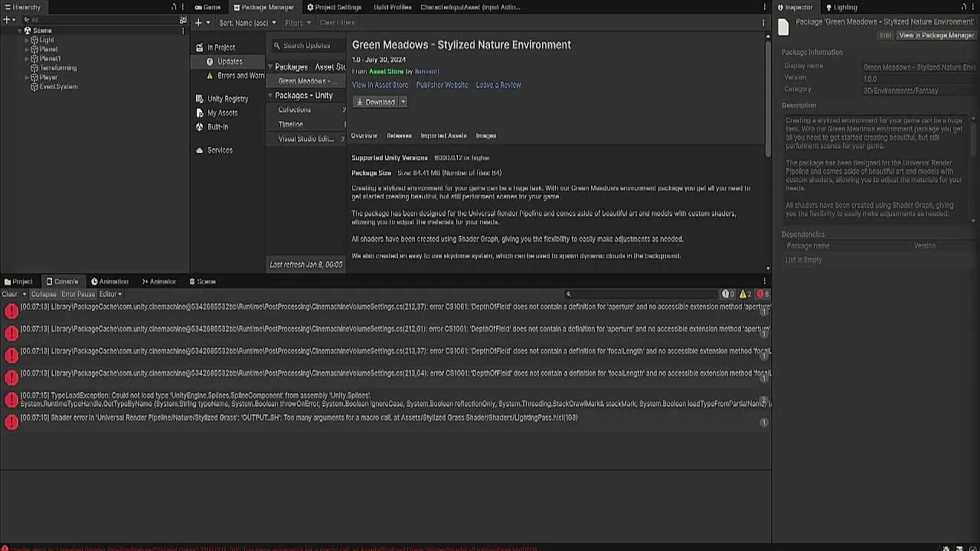Expand the Light object in Hierarchy
This screenshot has width=980, height=551.
(27, 40)
